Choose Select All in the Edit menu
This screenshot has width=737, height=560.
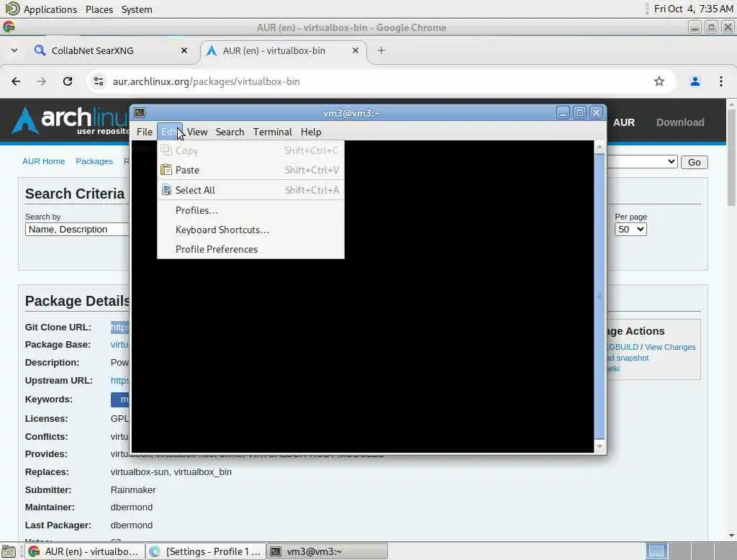(250, 190)
